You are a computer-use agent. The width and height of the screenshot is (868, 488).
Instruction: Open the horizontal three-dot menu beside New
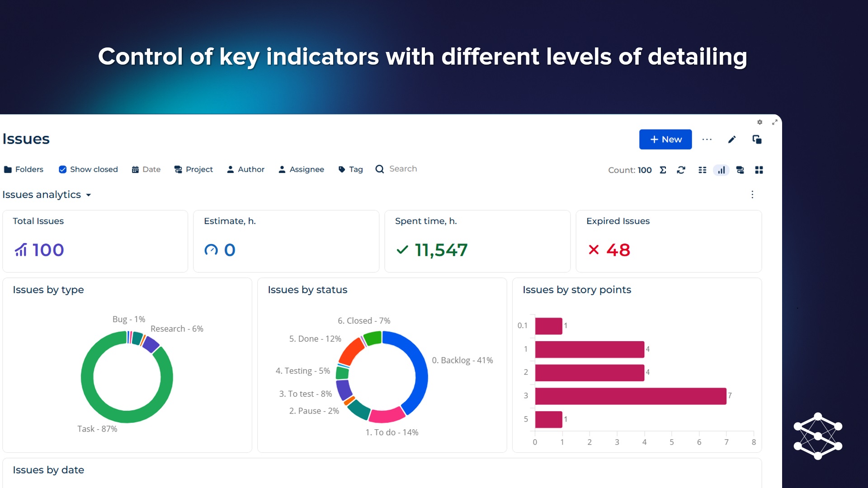point(707,140)
